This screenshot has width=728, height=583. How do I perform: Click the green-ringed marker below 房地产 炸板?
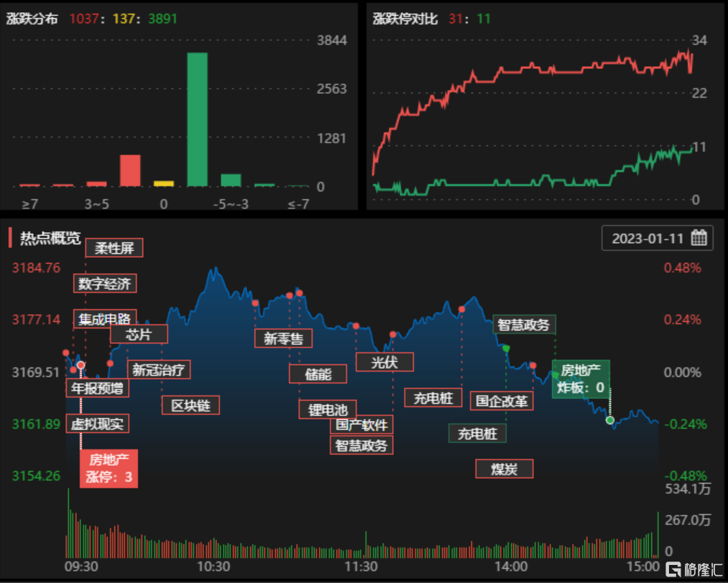click(610, 420)
